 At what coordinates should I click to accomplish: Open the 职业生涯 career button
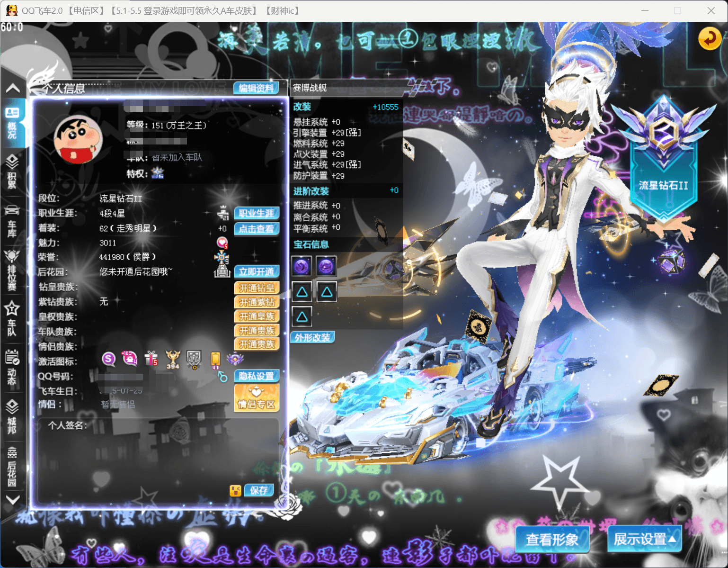point(257,213)
